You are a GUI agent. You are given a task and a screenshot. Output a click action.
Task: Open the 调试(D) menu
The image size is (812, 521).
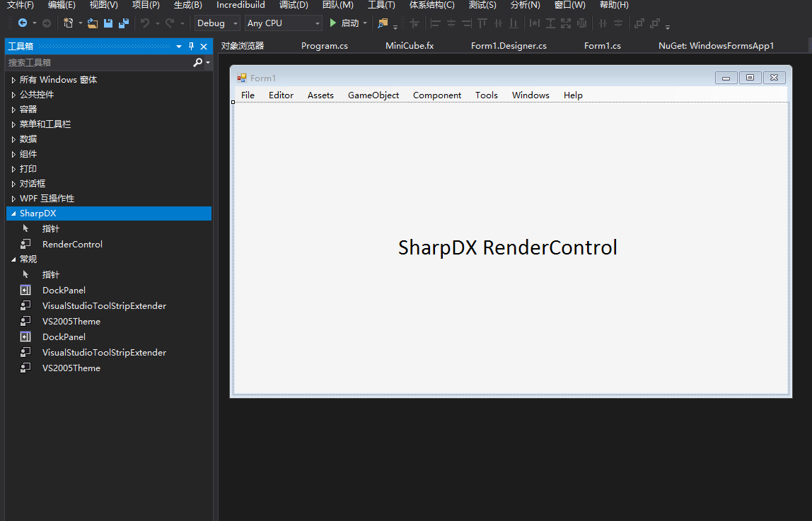pos(294,5)
